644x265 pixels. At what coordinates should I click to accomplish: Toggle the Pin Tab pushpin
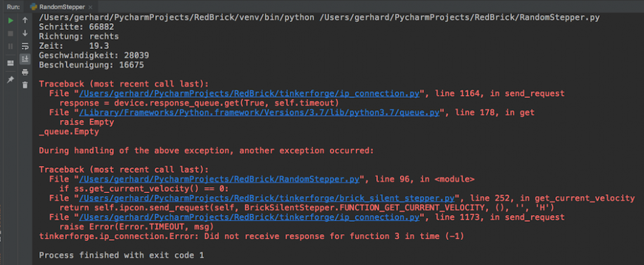(x=10, y=80)
